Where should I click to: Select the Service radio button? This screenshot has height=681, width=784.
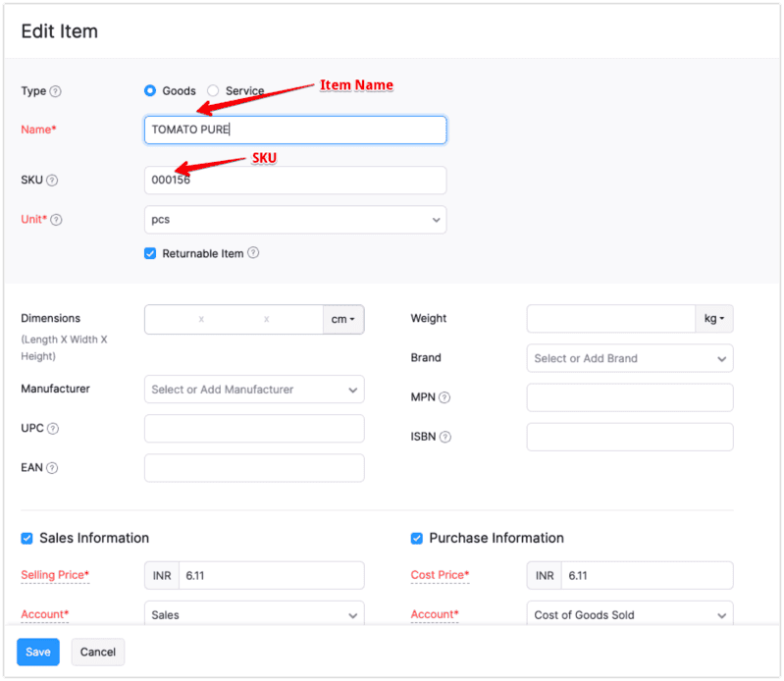pyautogui.click(x=213, y=91)
